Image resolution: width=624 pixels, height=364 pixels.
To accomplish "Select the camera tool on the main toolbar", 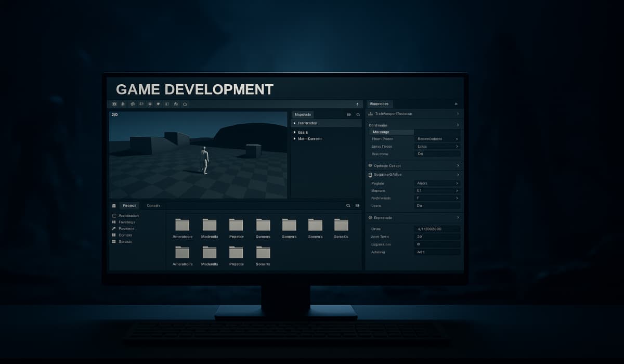I will [114, 103].
